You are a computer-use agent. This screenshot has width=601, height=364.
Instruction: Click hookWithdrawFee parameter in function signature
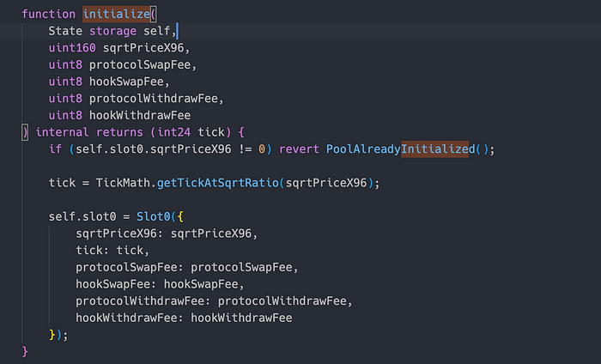point(140,115)
